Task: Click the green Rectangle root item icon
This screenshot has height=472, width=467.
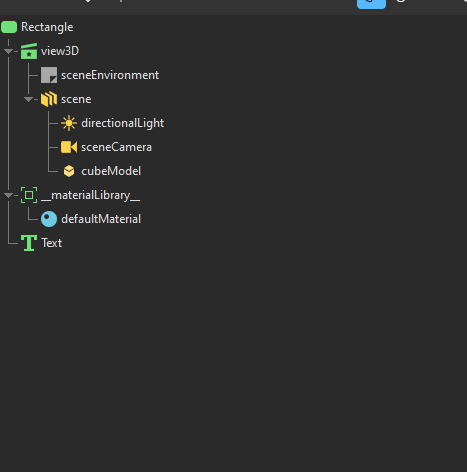Action: [9, 27]
